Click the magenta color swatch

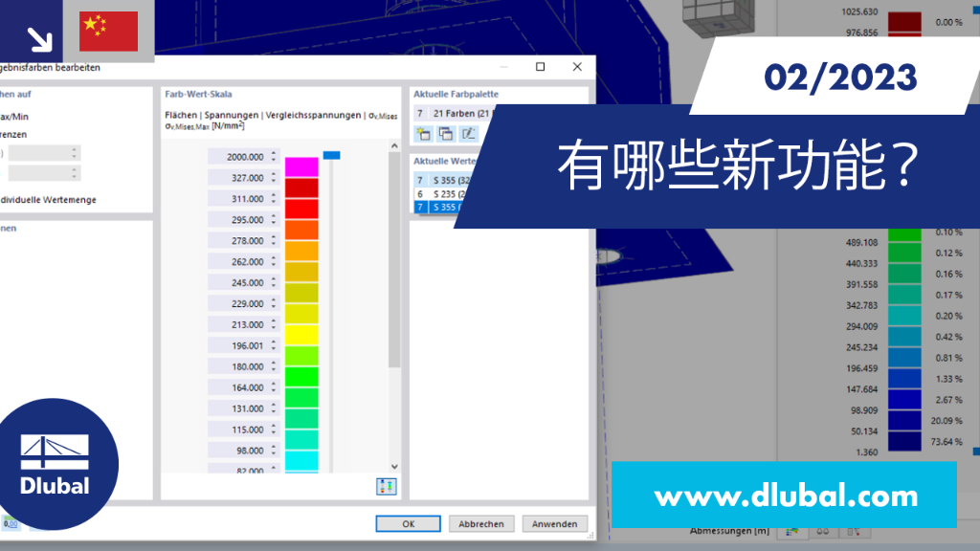[x=301, y=167]
